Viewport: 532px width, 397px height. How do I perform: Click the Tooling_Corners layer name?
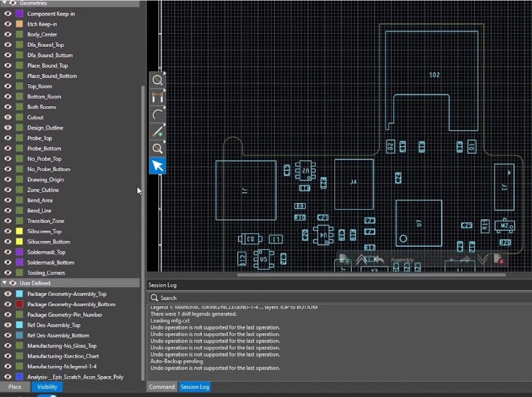coord(46,273)
